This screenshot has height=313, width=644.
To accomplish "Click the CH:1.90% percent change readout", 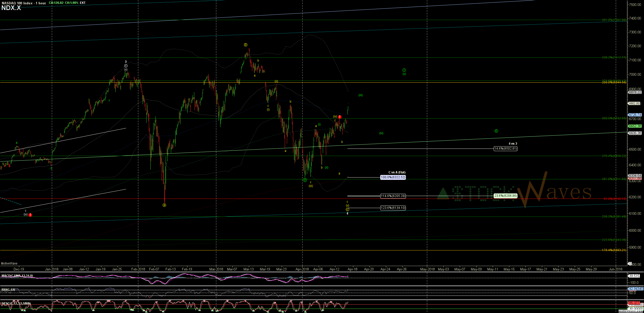I will tap(72, 3).
